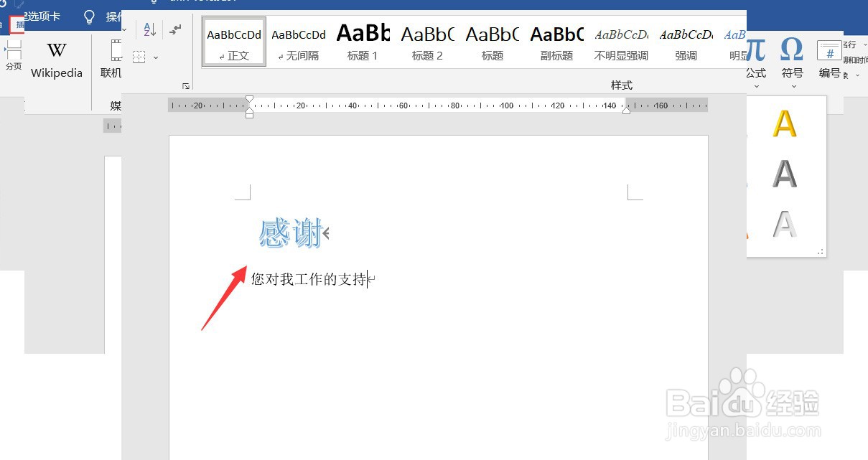Apply the gold WordArt style A

785,124
